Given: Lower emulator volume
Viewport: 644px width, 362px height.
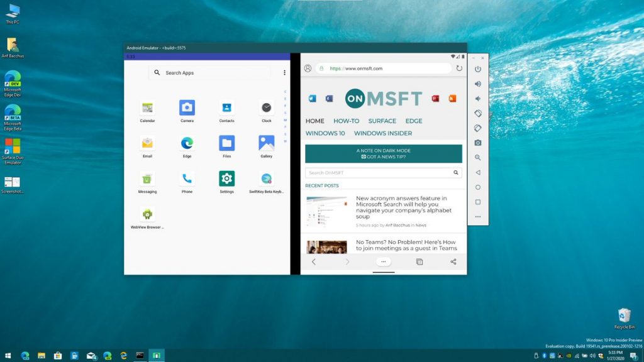Looking at the screenshot, I should pyautogui.click(x=478, y=99).
